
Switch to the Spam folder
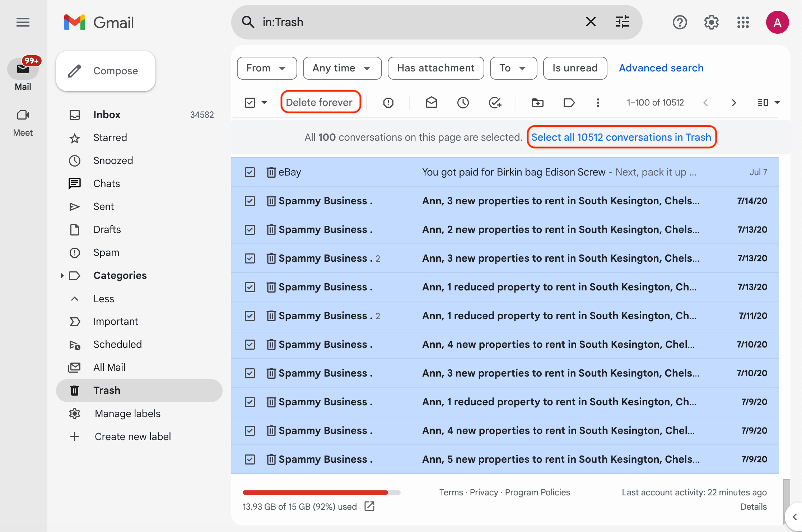pos(106,252)
